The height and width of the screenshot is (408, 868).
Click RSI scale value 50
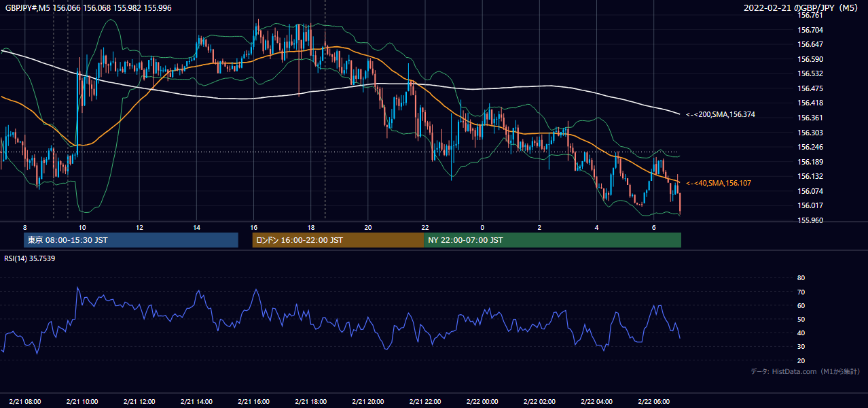click(801, 319)
